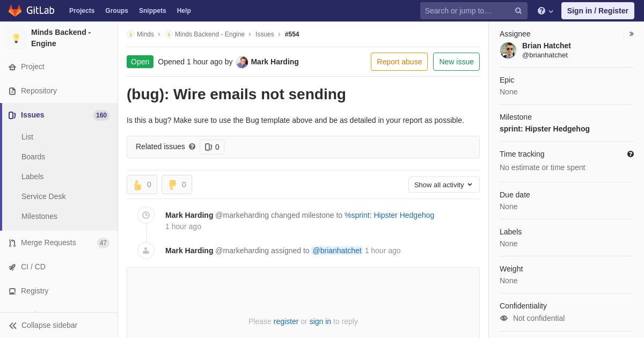The image size is (644, 338).
Task: Click the register link to reply
Action: tap(286, 321)
